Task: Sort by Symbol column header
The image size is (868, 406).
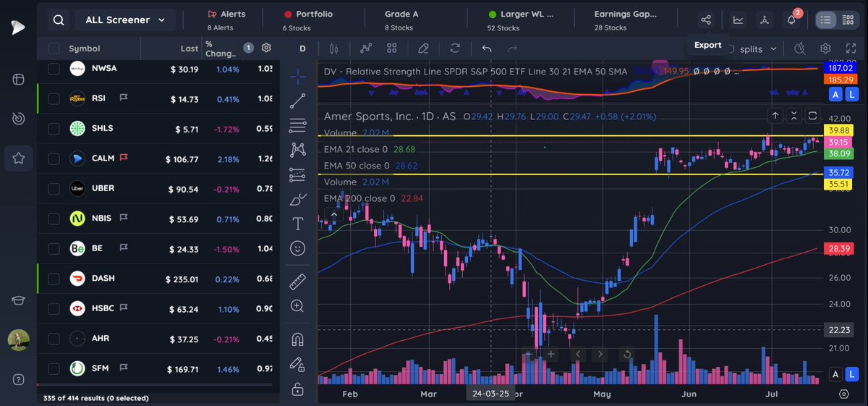Action: pos(84,48)
